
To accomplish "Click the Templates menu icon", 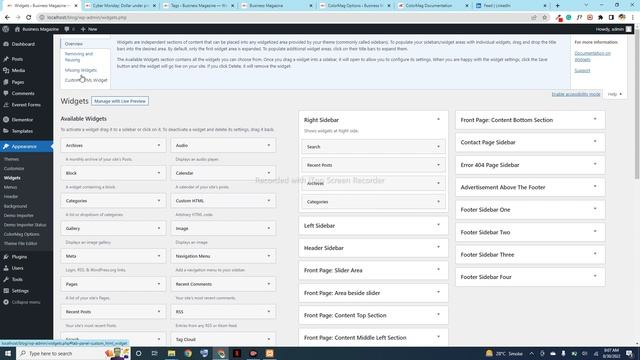I will [6, 131].
